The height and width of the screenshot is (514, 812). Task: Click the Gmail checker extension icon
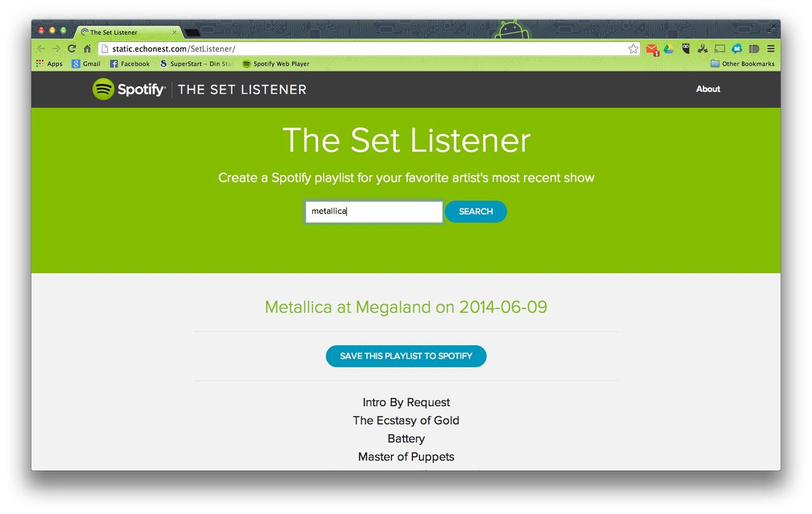coord(652,49)
